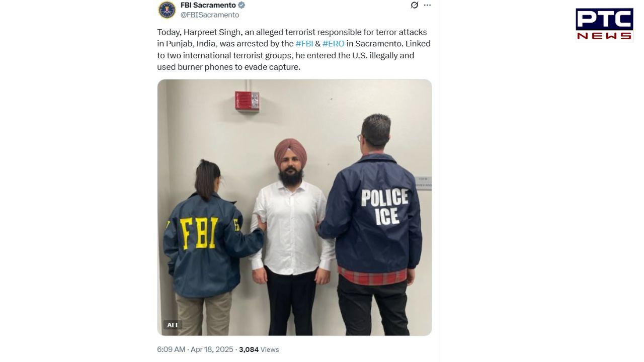This screenshot has width=644, height=362.
Task: Click the pink turban in the photo
Action: pos(290,153)
